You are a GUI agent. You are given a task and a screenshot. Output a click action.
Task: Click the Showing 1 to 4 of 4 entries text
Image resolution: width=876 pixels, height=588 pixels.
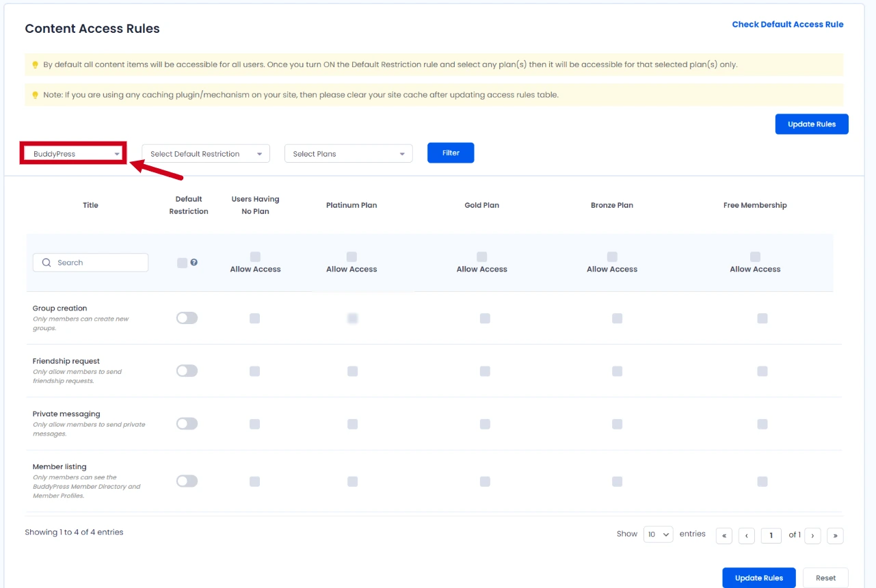pyautogui.click(x=74, y=532)
